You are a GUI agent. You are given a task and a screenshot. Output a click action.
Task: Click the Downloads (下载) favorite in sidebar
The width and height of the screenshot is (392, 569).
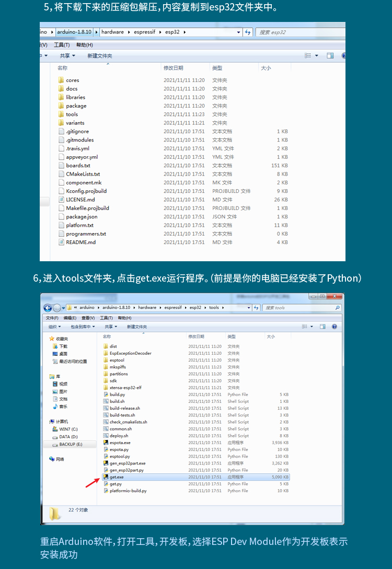click(63, 346)
